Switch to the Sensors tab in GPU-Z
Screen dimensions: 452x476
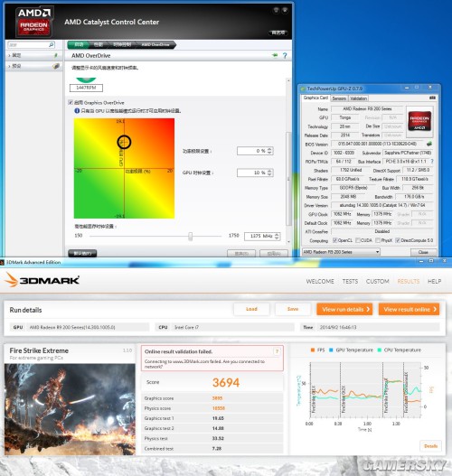[x=339, y=98]
